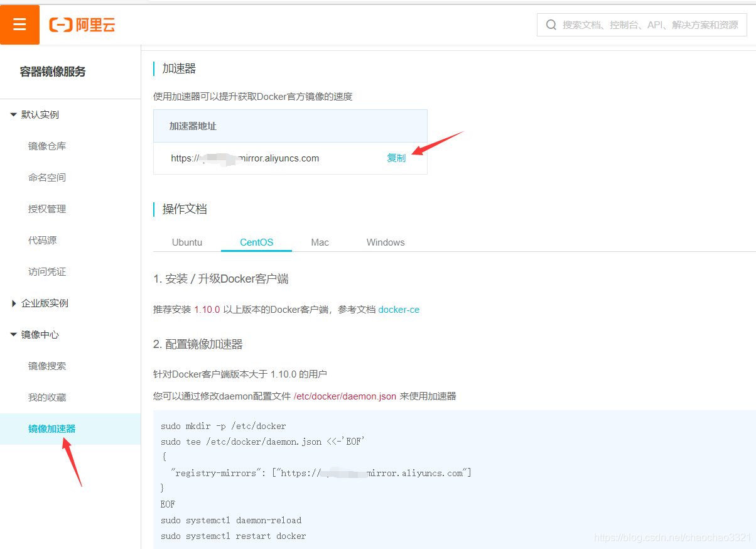
Task: Click the 操作文档 section heading
Action: pos(185,209)
